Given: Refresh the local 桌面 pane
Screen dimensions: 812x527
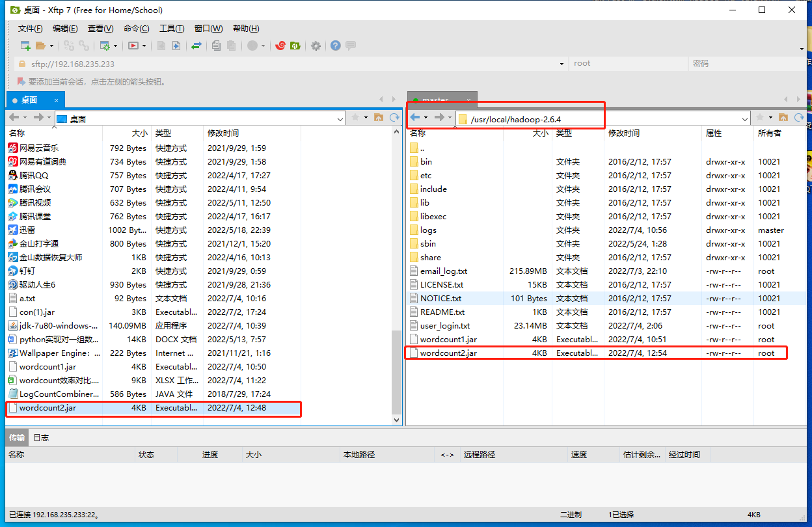Looking at the screenshot, I should tap(394, 117).
